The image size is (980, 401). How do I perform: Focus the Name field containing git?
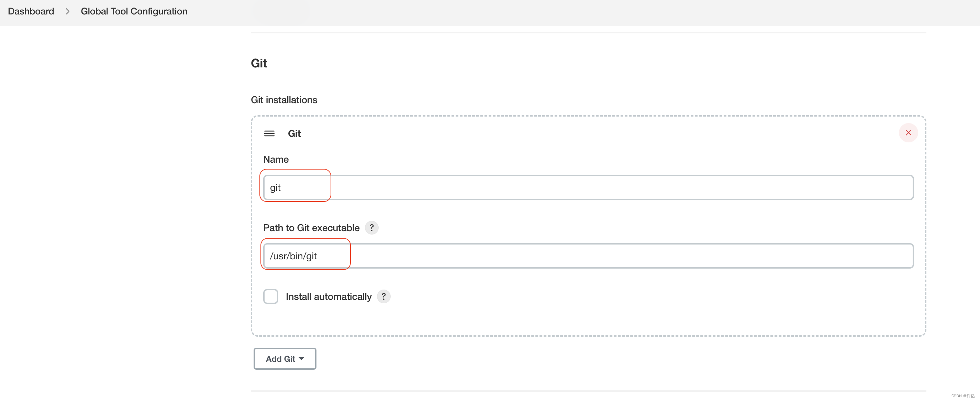click(x=588, y=187)
